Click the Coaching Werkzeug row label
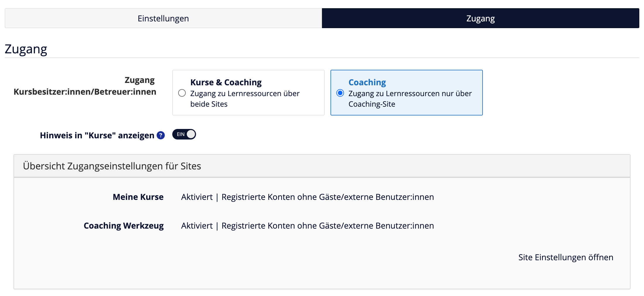 [x=124, y=226]
